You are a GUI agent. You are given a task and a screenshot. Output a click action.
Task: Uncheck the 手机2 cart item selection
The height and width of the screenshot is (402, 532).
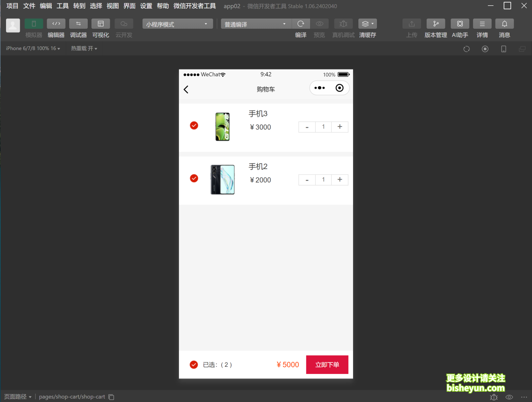[194, 178]
